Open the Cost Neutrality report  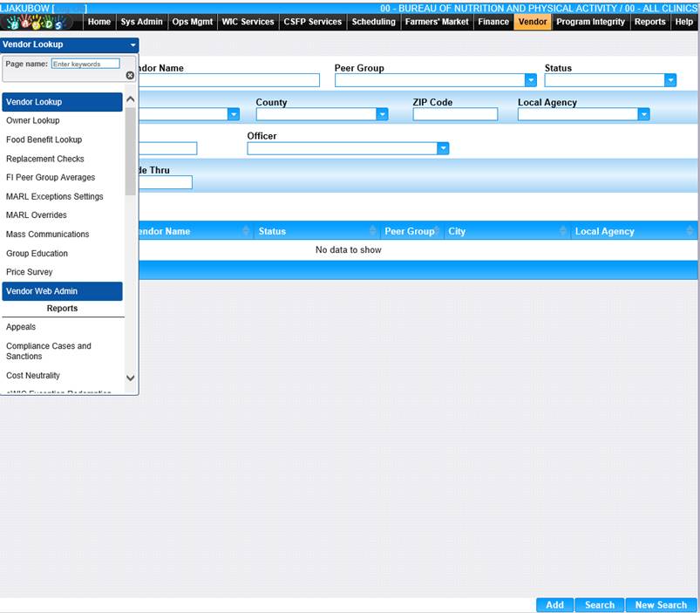[62, 376]
